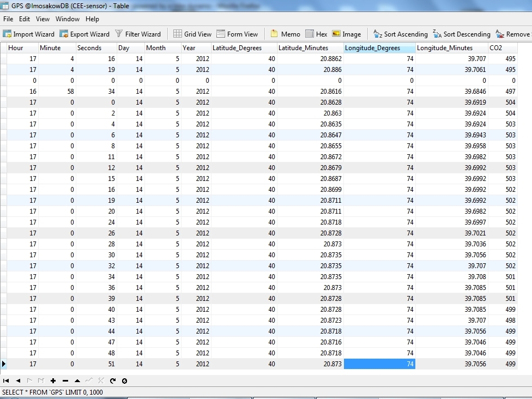Open the Hex viewer
532x399 pixels.
[x=316, y=34]
